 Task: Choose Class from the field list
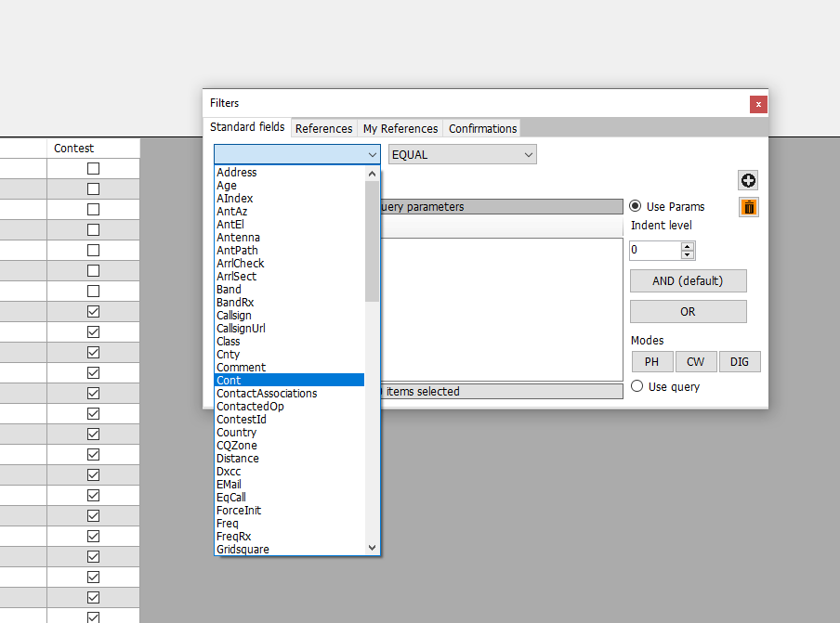pyautogui.click(x=289, y=341)
